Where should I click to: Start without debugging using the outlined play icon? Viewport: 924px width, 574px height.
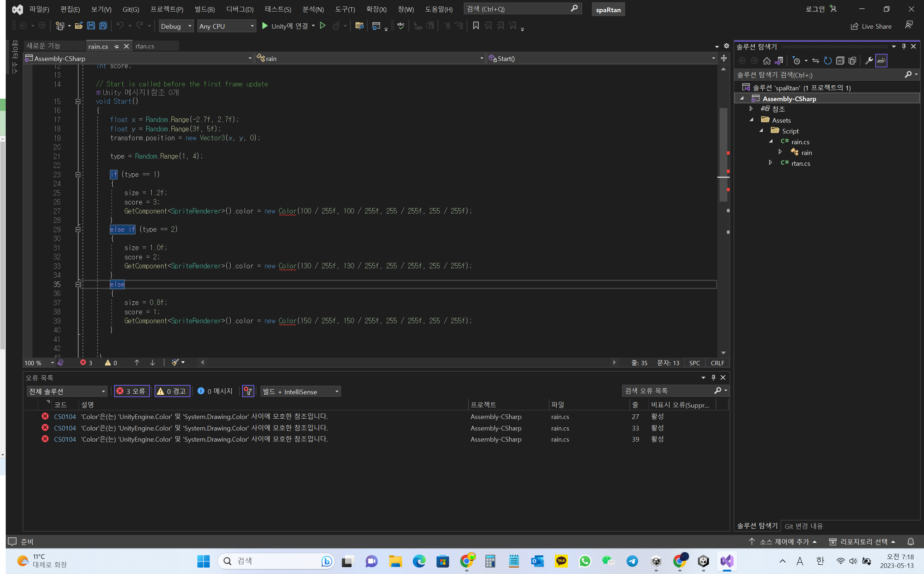(322, 26)
